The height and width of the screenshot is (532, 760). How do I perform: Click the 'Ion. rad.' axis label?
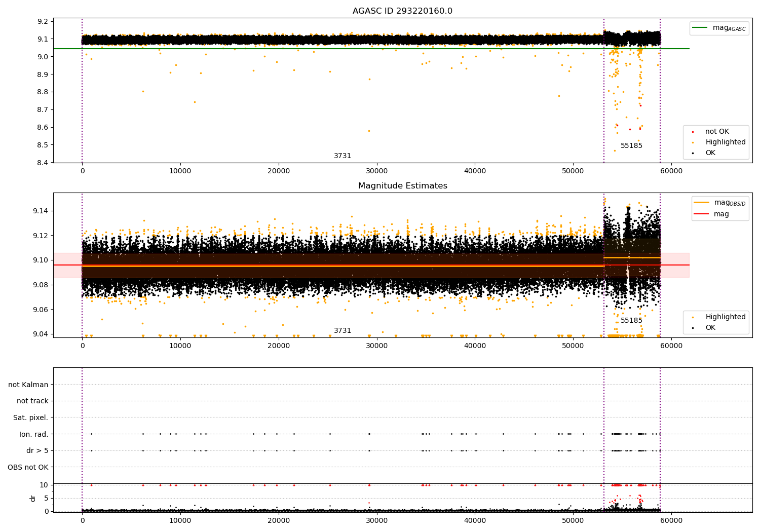(34, 435)
